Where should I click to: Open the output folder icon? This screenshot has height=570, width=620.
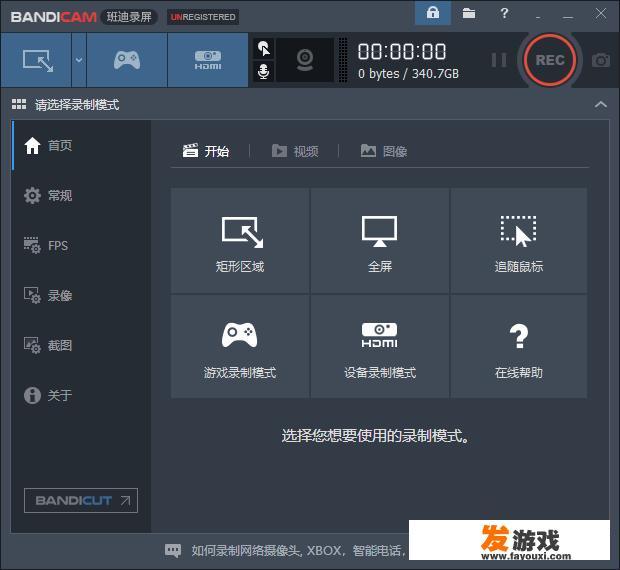point(469,13)
